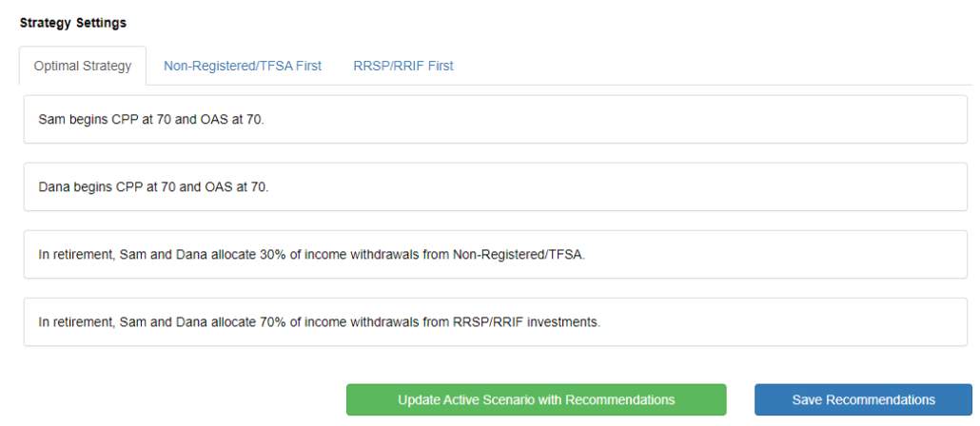Select Dana's CPP and OAS recommendation panel
This screenshot has height=426, width=980.
click(495, 186)
